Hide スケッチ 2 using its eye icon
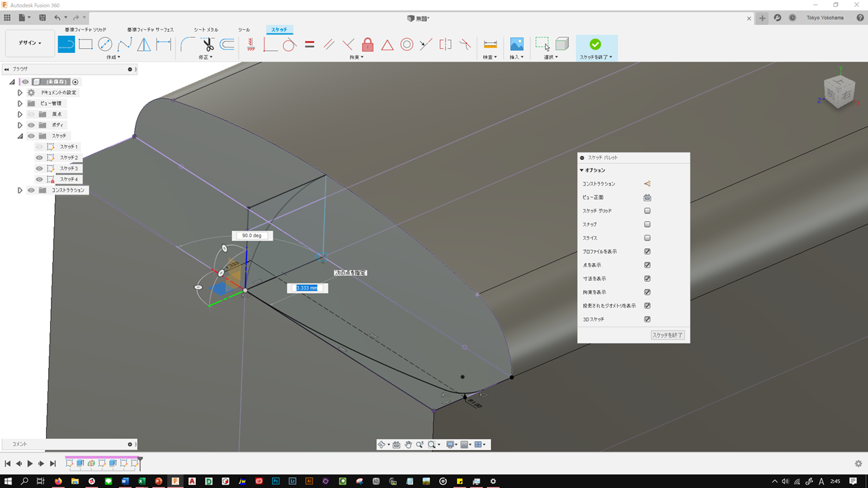Viewport: 868px width, 488px height. (x=39, y=158)
